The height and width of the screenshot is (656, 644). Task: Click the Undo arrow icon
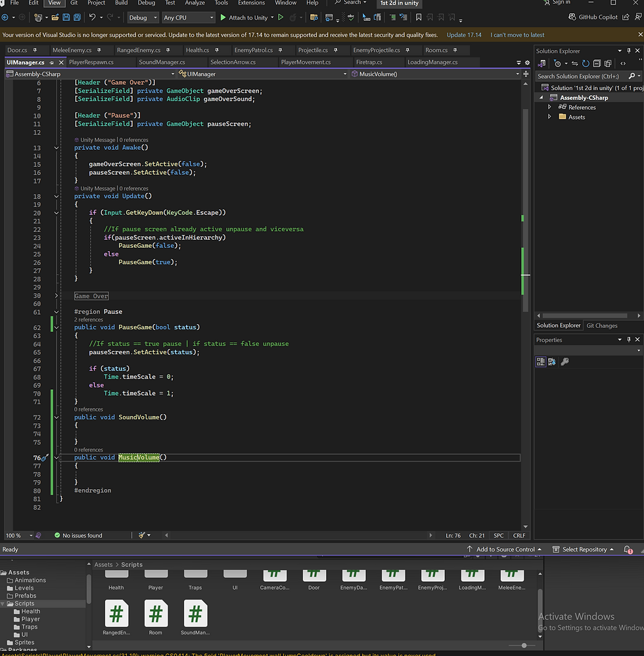(x=92, y=17)
